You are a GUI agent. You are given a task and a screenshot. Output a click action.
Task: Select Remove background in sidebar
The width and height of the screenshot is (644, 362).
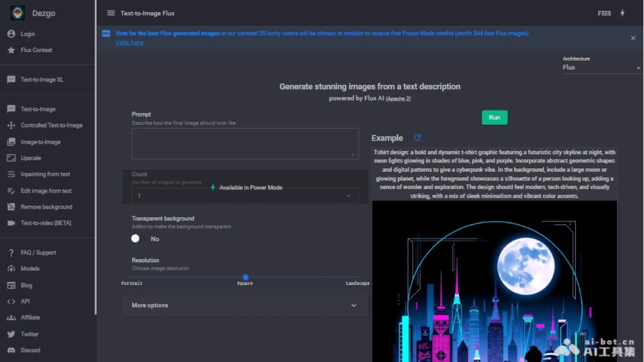(46, 207)
